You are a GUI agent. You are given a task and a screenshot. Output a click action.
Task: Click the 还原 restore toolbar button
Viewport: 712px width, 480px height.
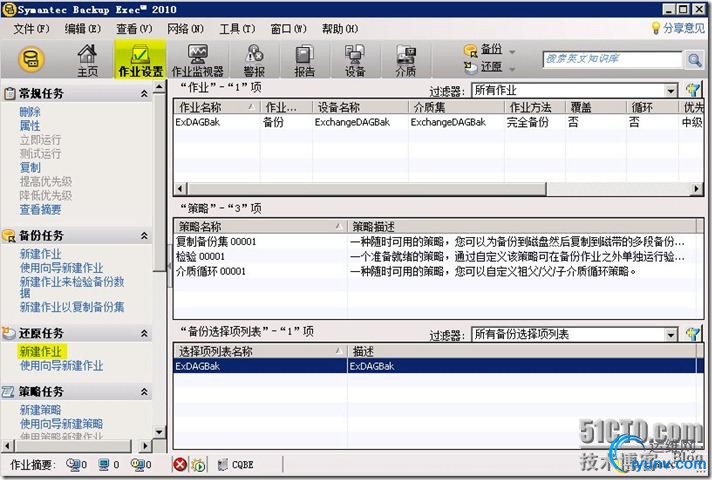click(483, 67)
